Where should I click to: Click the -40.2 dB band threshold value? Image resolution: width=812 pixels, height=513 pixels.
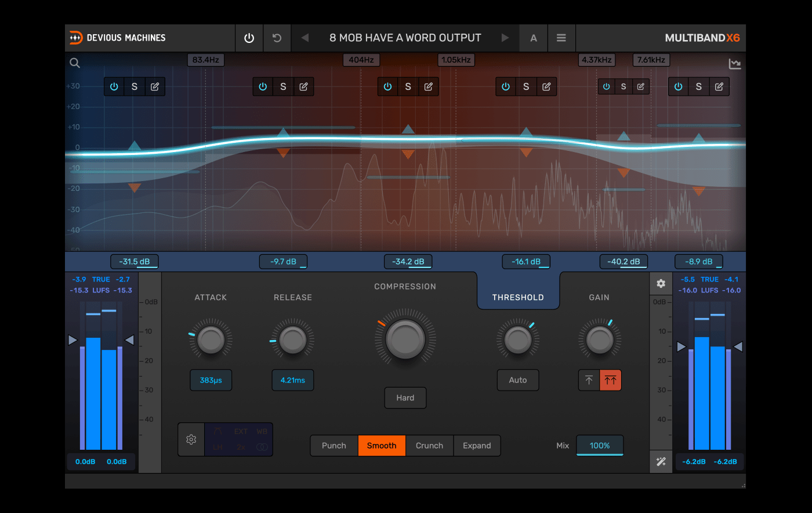click(623, 262)
